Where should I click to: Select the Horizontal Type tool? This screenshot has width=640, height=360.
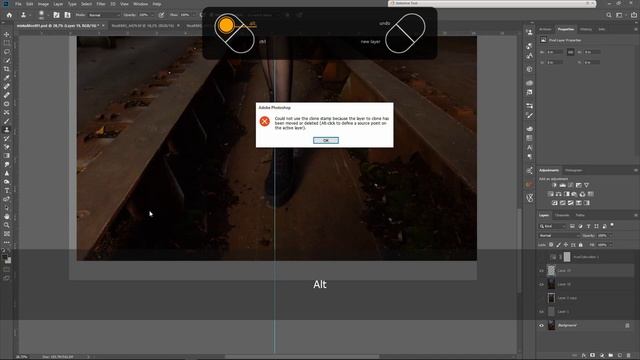coord(7,190)
